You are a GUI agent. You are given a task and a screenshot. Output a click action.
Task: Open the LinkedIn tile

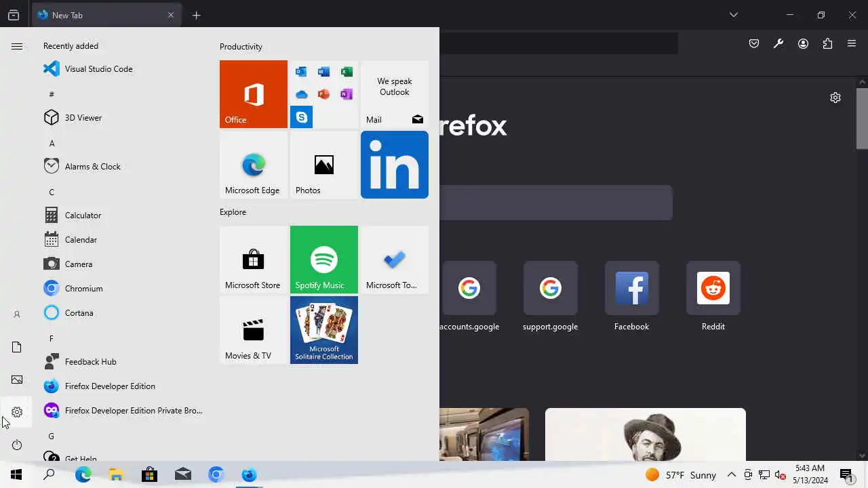[395, 165]
